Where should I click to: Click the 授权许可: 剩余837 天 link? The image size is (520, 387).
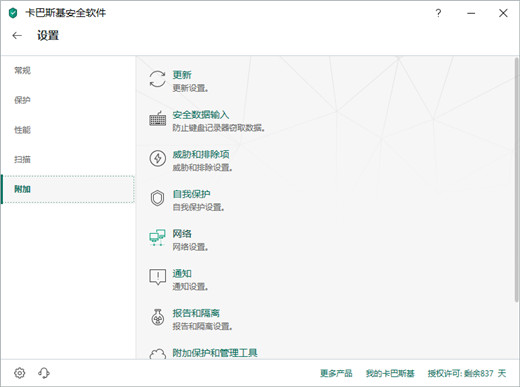[x=467, y=373]
